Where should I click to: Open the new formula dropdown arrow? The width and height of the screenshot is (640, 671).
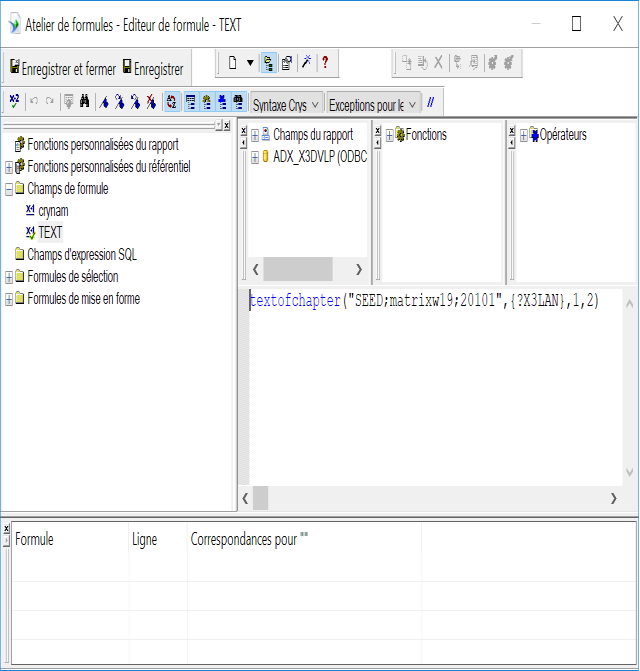[250, 63]
